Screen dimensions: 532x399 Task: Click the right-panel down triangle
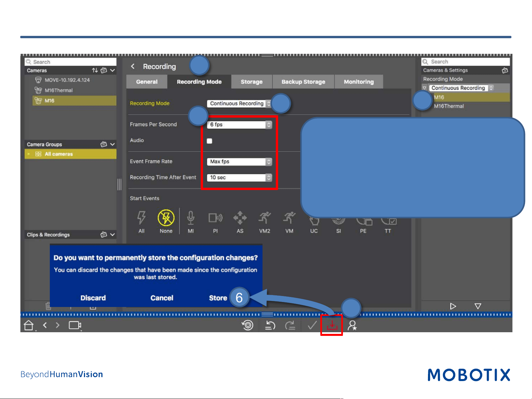[478, 306]
